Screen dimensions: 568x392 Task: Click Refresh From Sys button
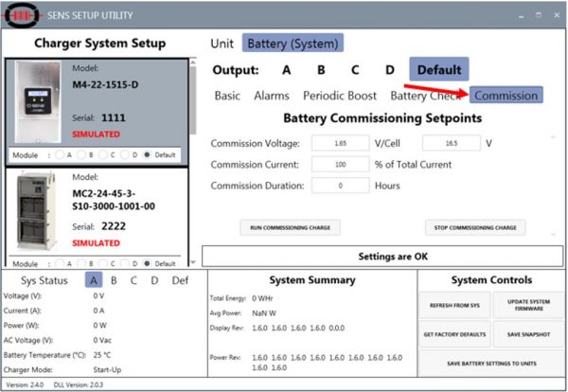pyautogui.click(x=454, y=306)
